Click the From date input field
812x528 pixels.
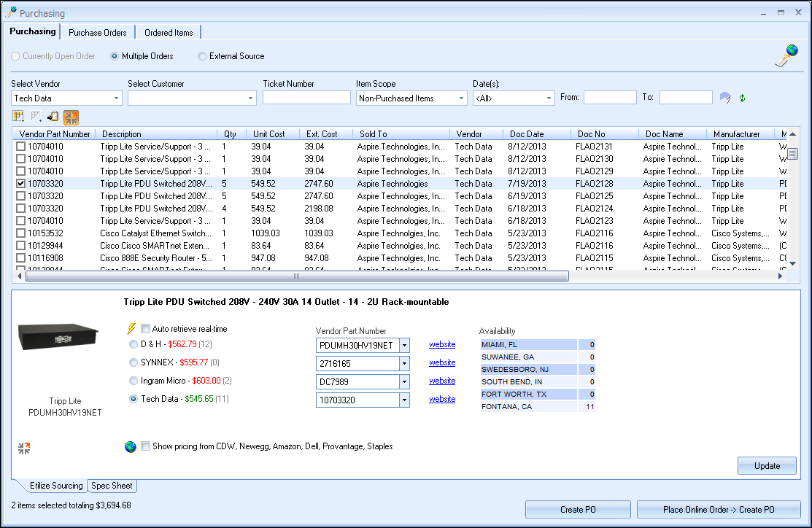coord(610,97)
